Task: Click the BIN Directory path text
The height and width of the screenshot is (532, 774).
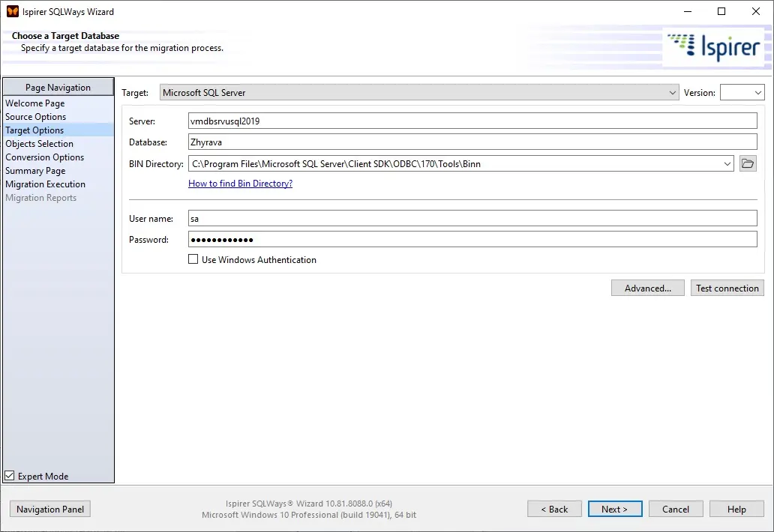Action: click(336, 163)
